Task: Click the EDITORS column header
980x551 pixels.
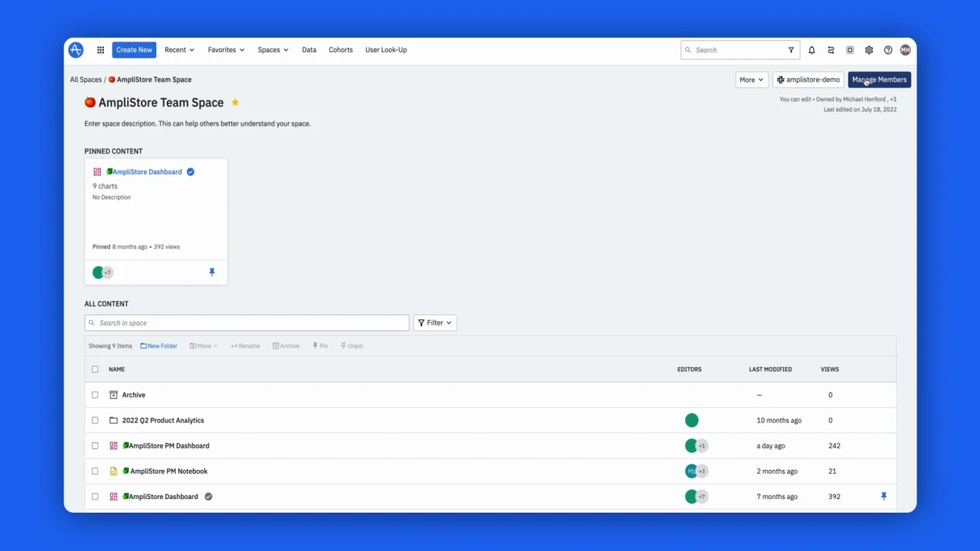Action: pos(689,369)
